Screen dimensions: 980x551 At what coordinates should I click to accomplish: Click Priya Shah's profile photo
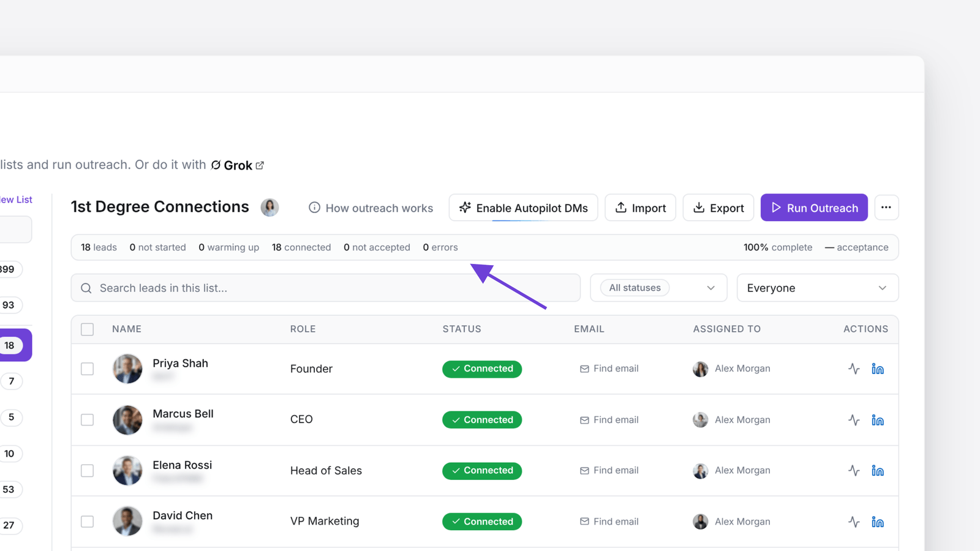tap(127, 369)
